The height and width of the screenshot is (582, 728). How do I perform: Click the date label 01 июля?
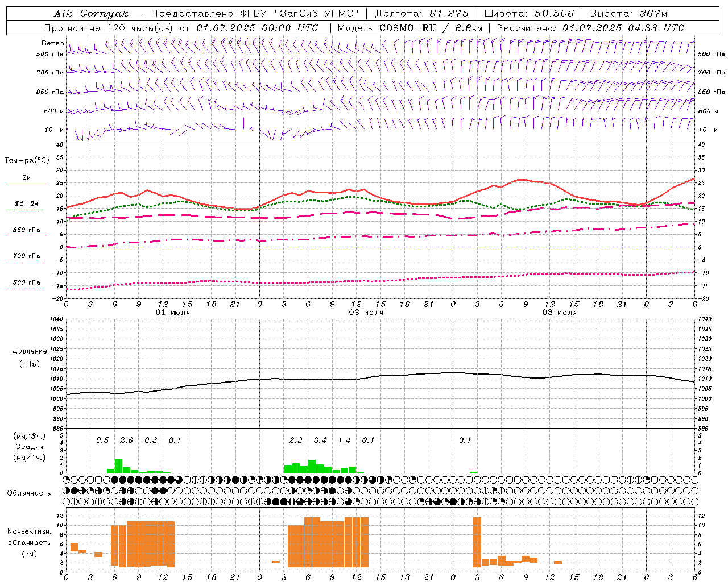173,313
